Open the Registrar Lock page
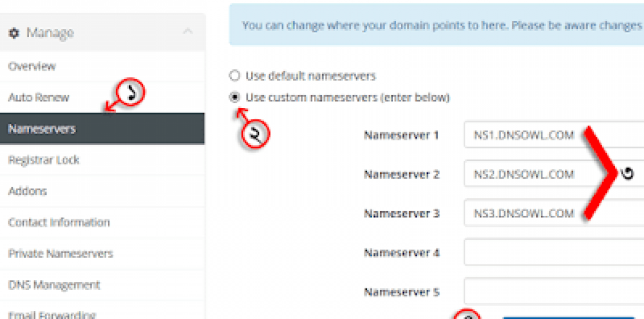The image size is (644, 319). tap(44, 160)
